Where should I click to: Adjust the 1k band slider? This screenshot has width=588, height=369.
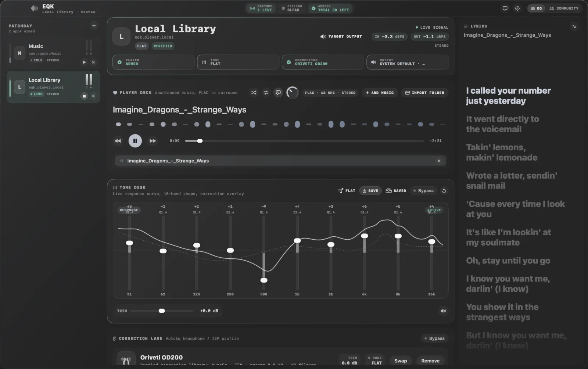tap(297, 240)
